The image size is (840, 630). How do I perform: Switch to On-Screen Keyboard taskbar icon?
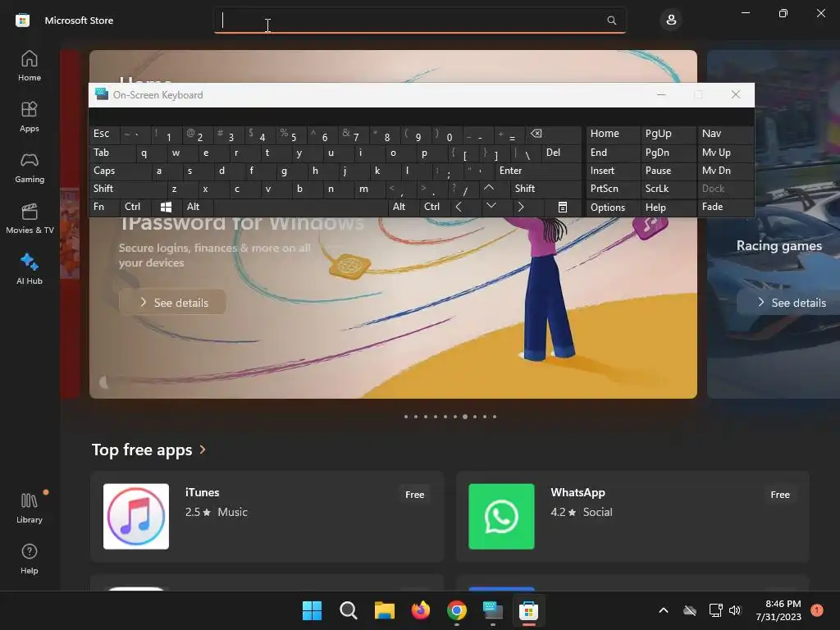tap(492, 610)
